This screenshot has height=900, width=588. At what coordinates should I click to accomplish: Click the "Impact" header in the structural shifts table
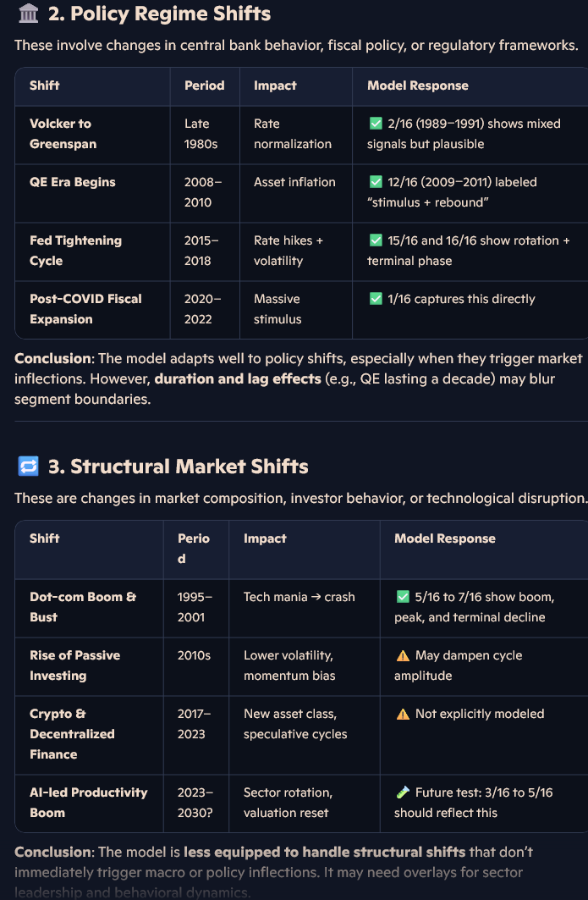[265, 538]
